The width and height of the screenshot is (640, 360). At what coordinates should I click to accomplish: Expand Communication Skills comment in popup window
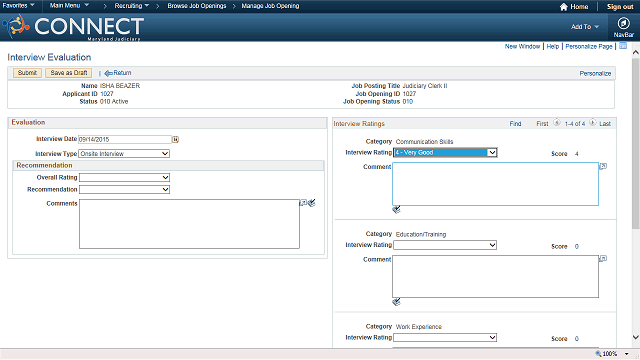[x=603, y=166]
